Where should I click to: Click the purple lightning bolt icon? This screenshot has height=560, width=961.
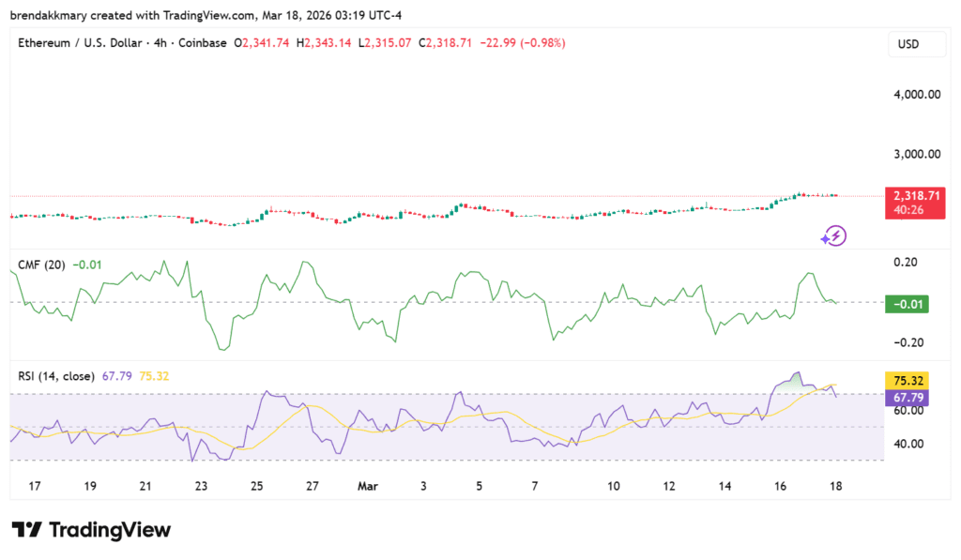[833, 235]
